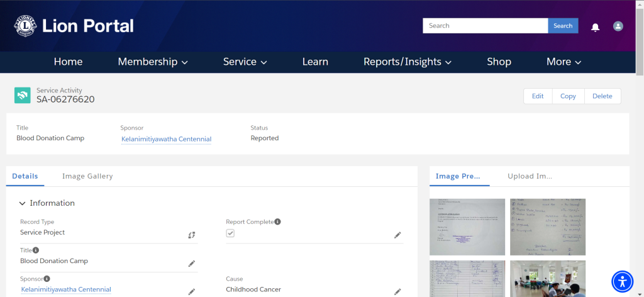This screenshot has width=644, height=297.
Task: Edit Sponsor field with pencil icon
Action: (192, 292)
